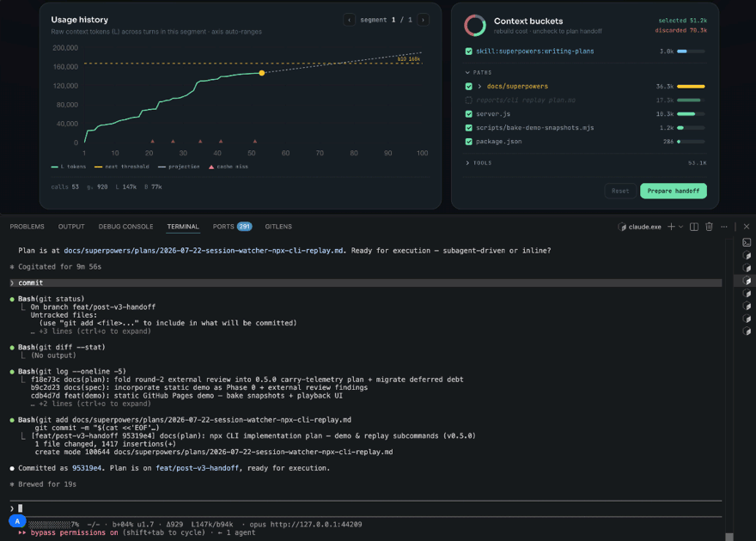This screenshot has width=756, height=541.
Task: Click the 'Cogitated for 9m 56s' line
Action: click(60, 266)
